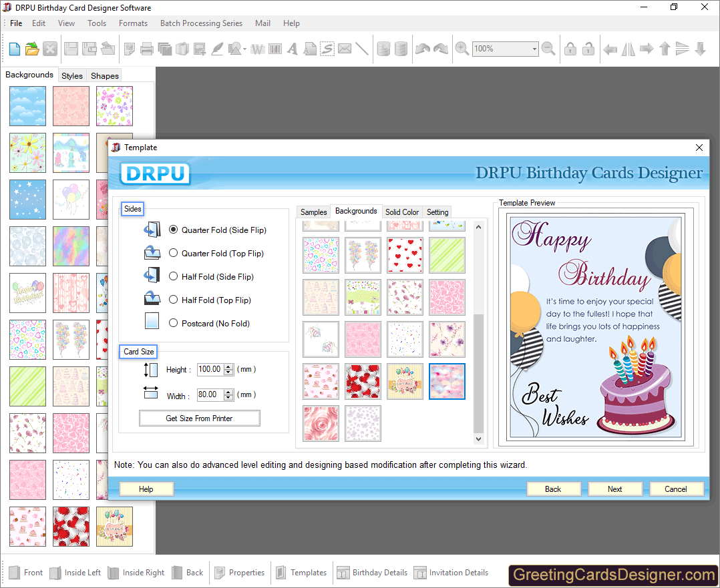Click the closed padlock lock icon
The image size is (720, 588).
[x=570, y=49]
